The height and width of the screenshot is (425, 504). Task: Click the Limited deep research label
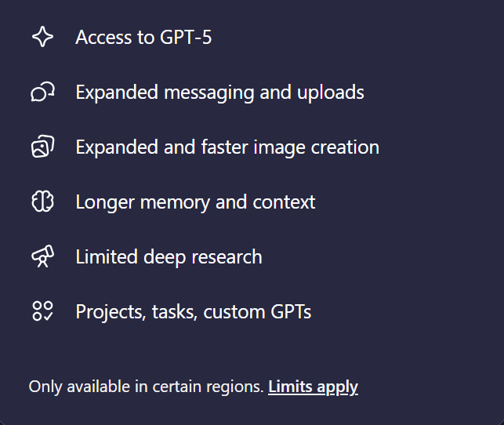[x=169, y=256]
